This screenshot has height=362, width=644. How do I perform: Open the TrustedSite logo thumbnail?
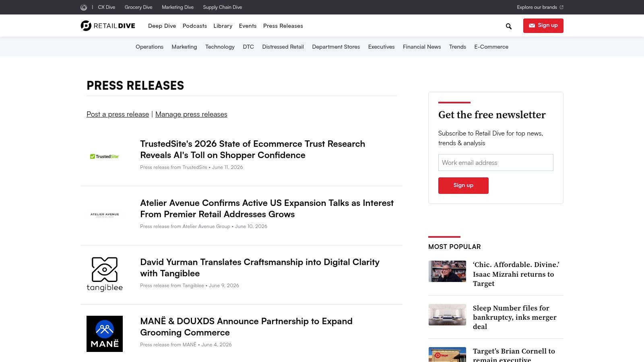tap(105, 156)
